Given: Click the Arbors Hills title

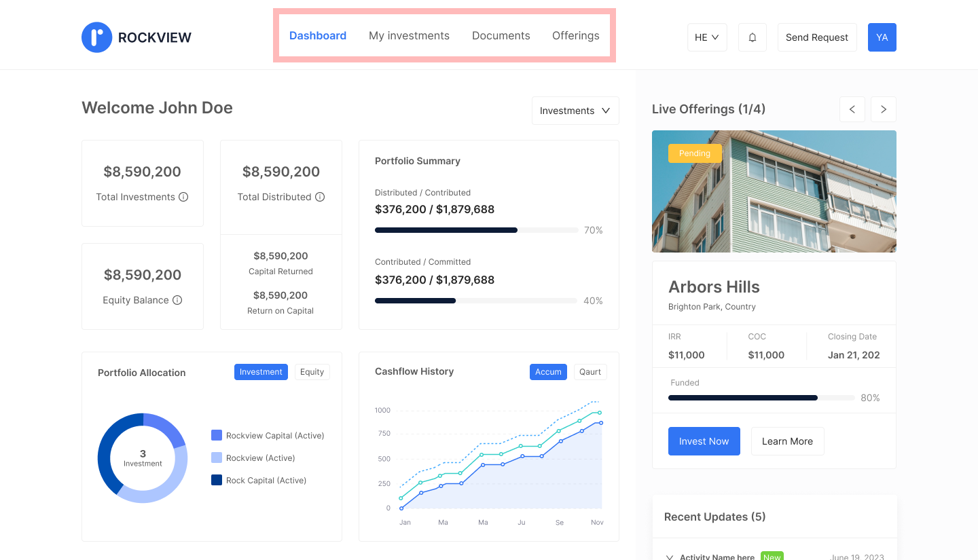Looking at the screenshot, I should click(714, 286).
